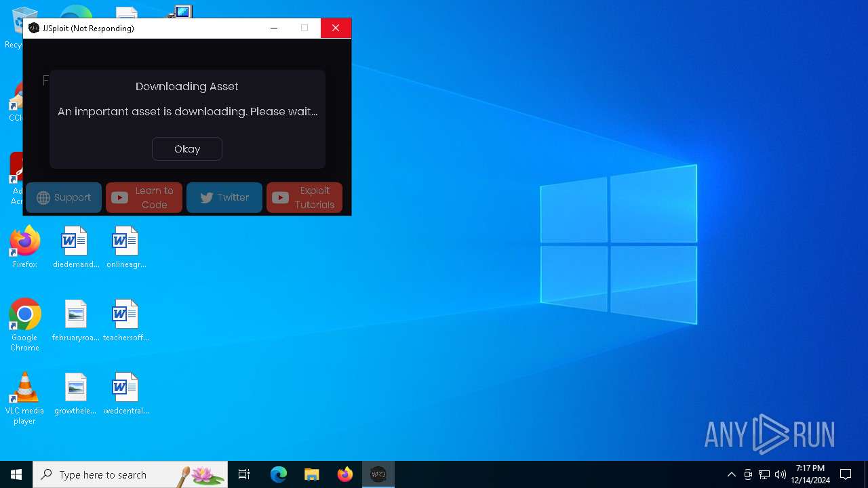Select the februaryroa image file icon
The image size is (868, 488).
click(76, 321)
